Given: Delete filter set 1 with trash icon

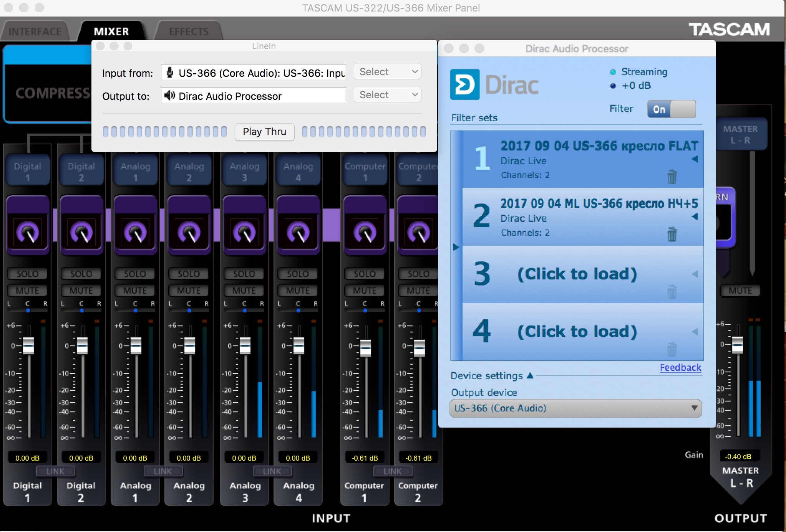Looking at the screenshot, I should click(672, 177).
